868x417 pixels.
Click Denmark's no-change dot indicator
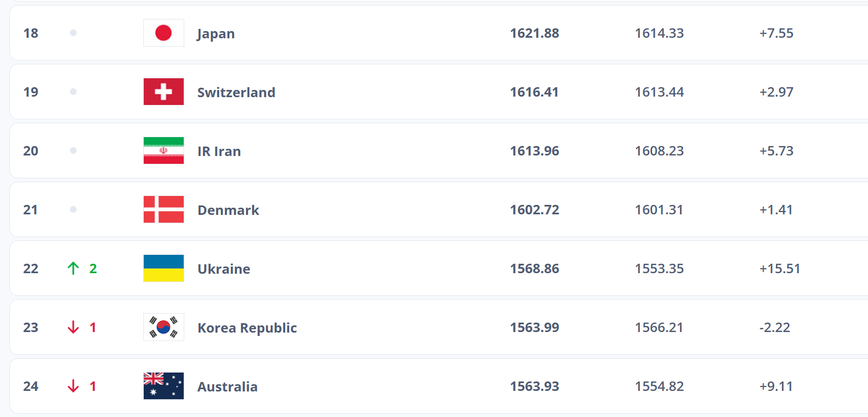click(x=73, y=209)
